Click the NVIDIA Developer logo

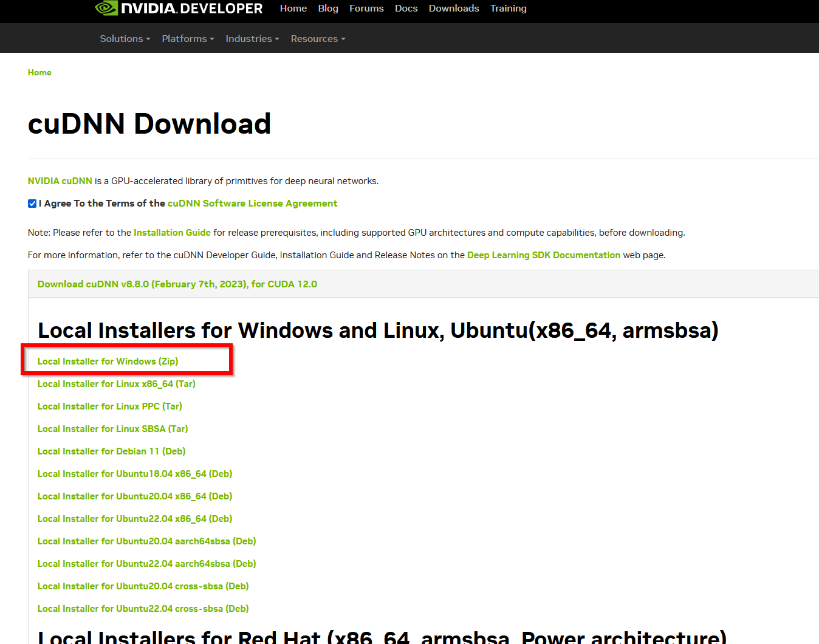[179, 8]
